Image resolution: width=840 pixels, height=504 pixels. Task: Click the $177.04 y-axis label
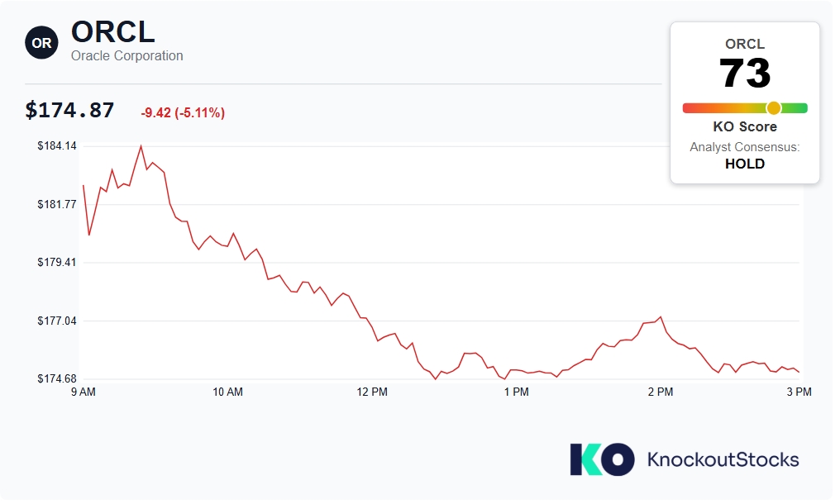(x=57, y=321)
